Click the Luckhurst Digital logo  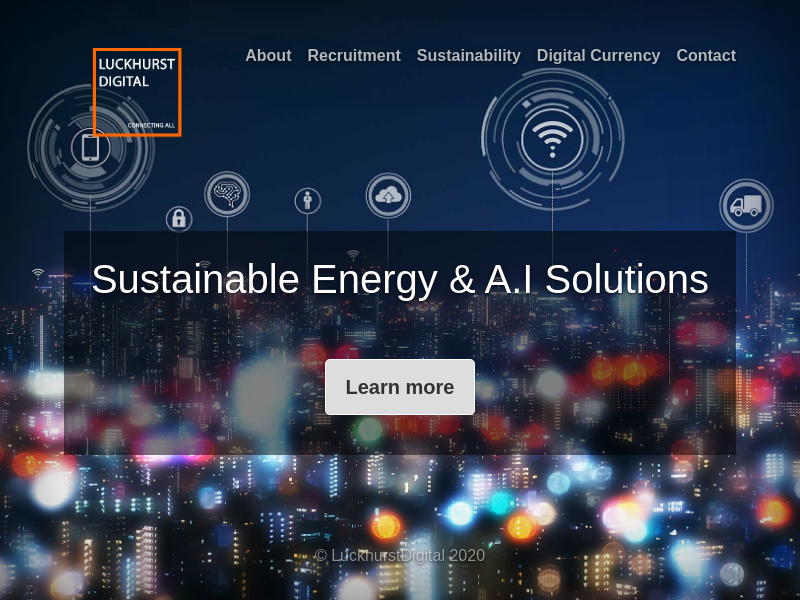137,92
